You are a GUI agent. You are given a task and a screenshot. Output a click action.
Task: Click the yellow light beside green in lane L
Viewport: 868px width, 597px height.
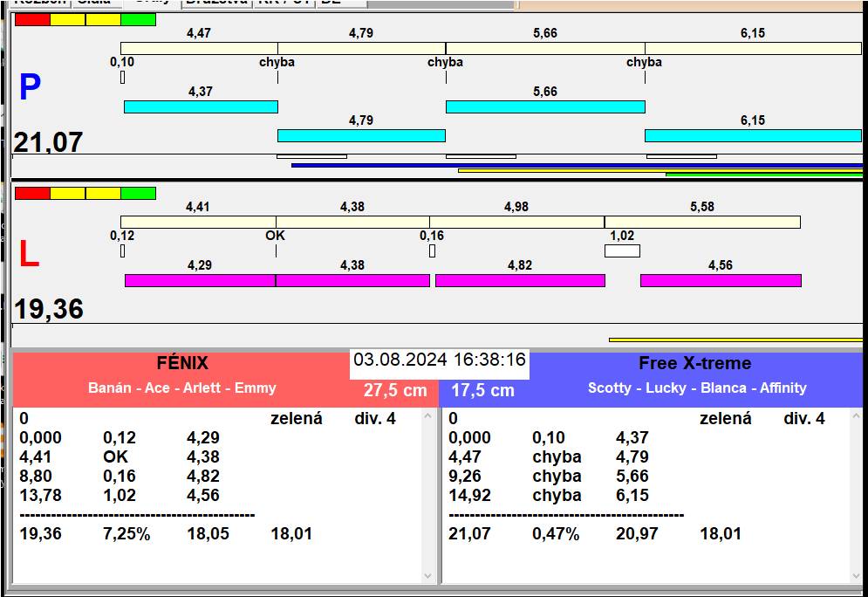click(x=103, y=193)
